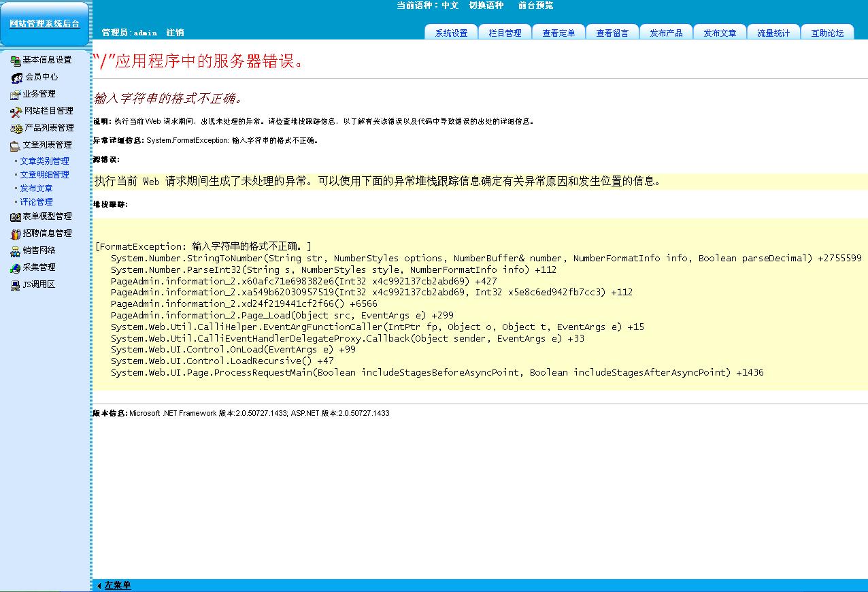868x592 pixels.
Task: Expand the JS调用区 sidebar section
Action: click(39, 284)
